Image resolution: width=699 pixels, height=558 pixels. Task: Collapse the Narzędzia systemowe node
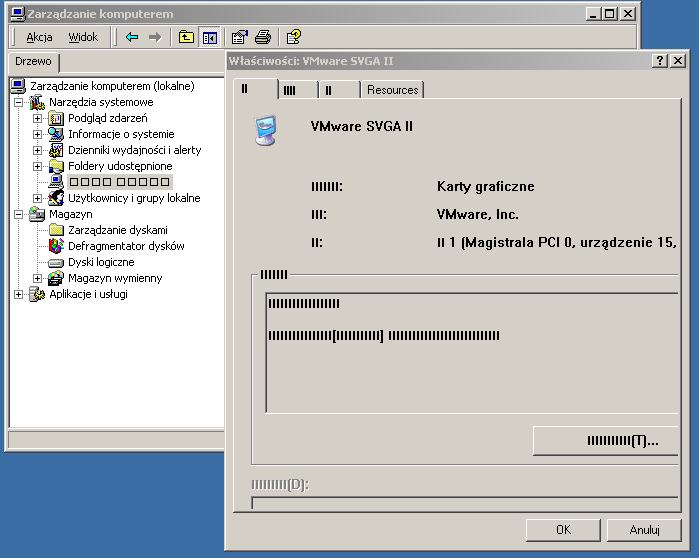tap(19, 103)
